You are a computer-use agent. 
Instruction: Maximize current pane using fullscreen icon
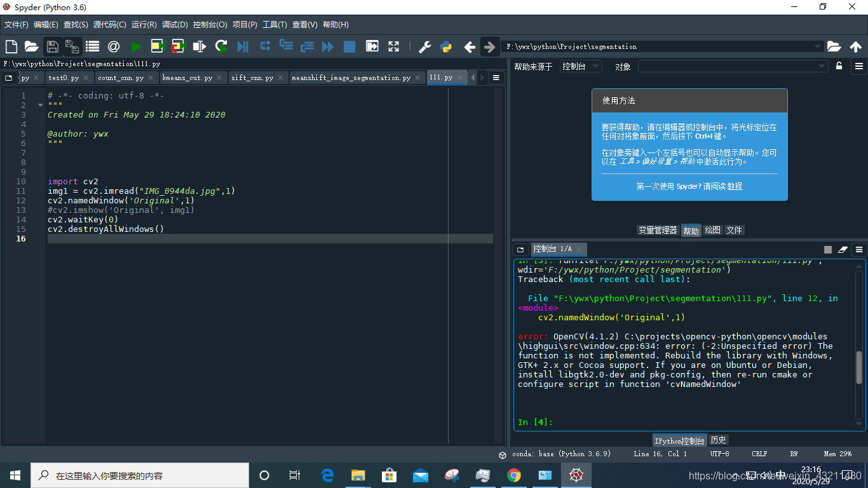point(393,46)
